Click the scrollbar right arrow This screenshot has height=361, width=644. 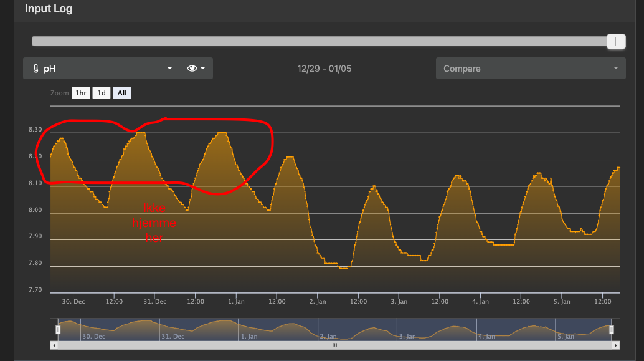616,345
